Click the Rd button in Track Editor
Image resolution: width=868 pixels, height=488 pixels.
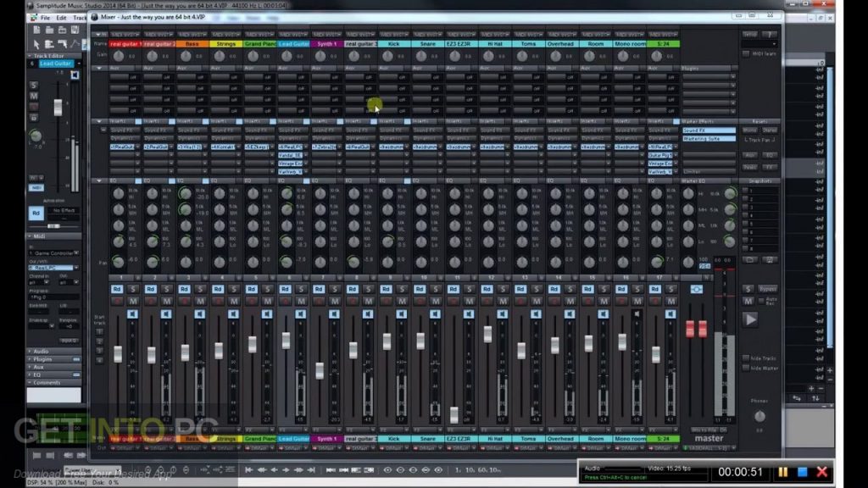(36, 213)
